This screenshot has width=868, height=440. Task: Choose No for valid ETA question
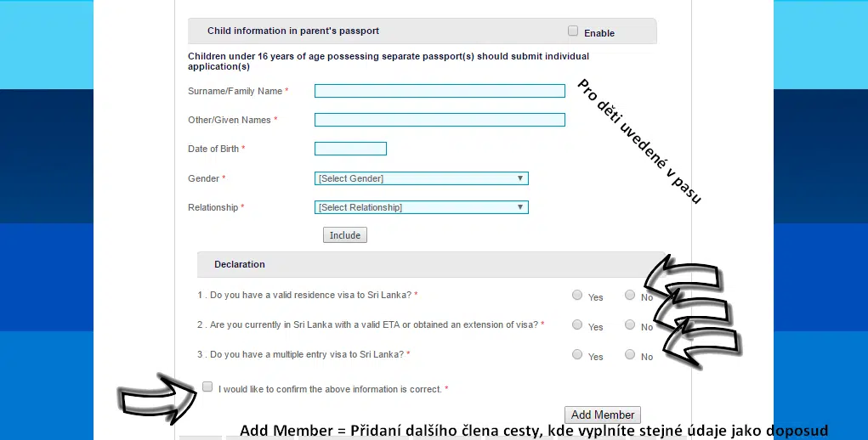coord(630,325)
